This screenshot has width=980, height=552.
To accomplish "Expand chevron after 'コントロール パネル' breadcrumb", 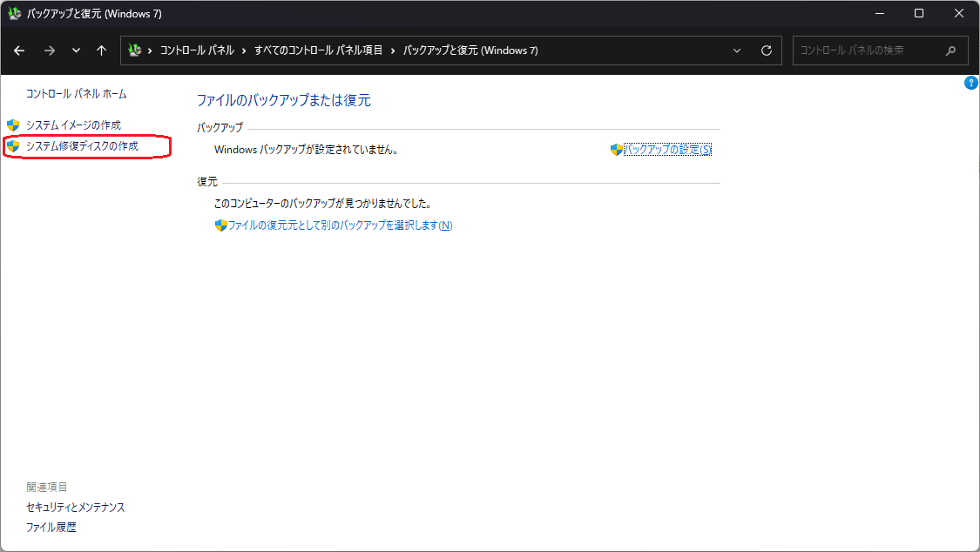I will tap(244, 50).
